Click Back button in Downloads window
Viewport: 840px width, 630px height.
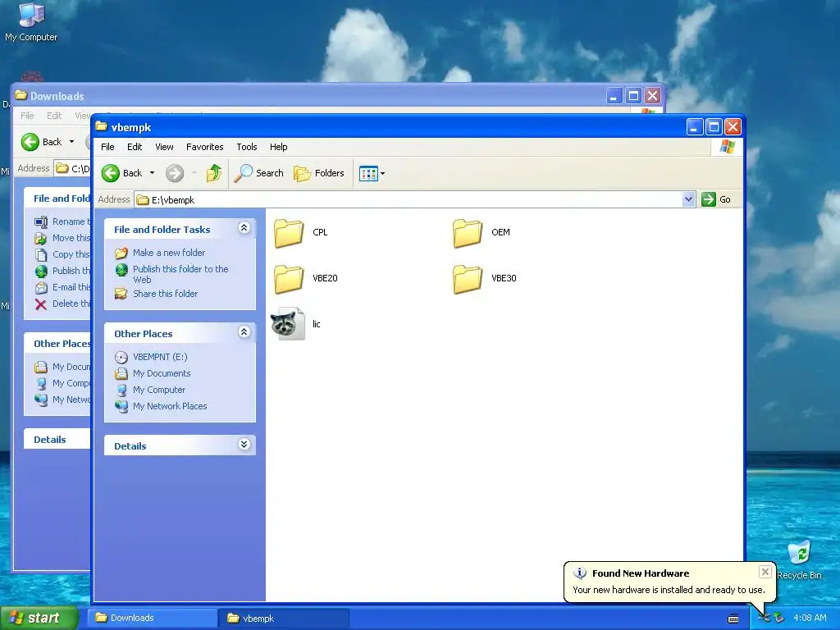(42, 142)
